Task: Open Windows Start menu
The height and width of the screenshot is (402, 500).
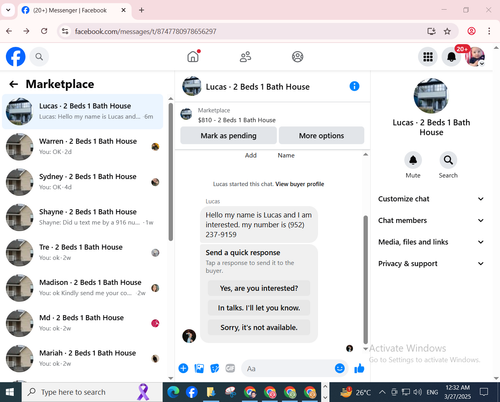Action: 10,392
